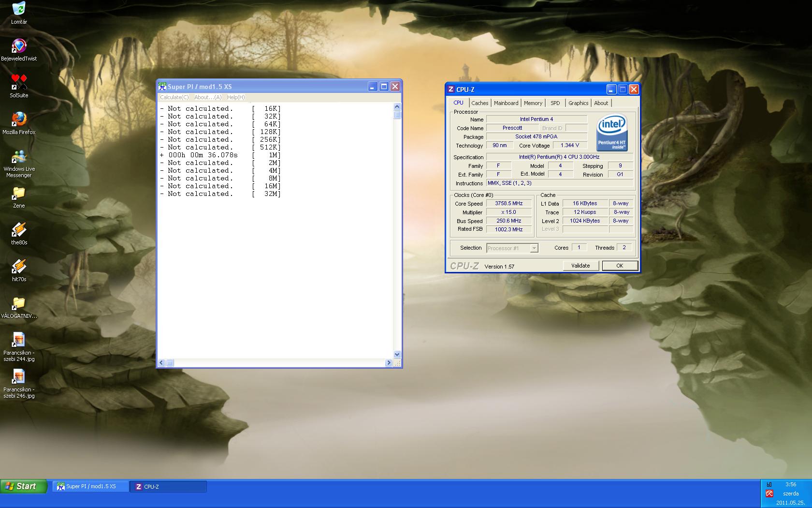Screen dimensions: 812x508
Task: Click the network tray icon
Action: click(769, 484)
